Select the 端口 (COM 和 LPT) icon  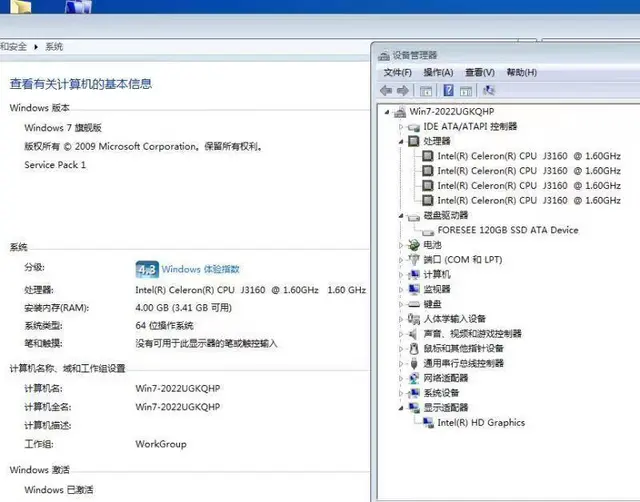pos(414,260)
